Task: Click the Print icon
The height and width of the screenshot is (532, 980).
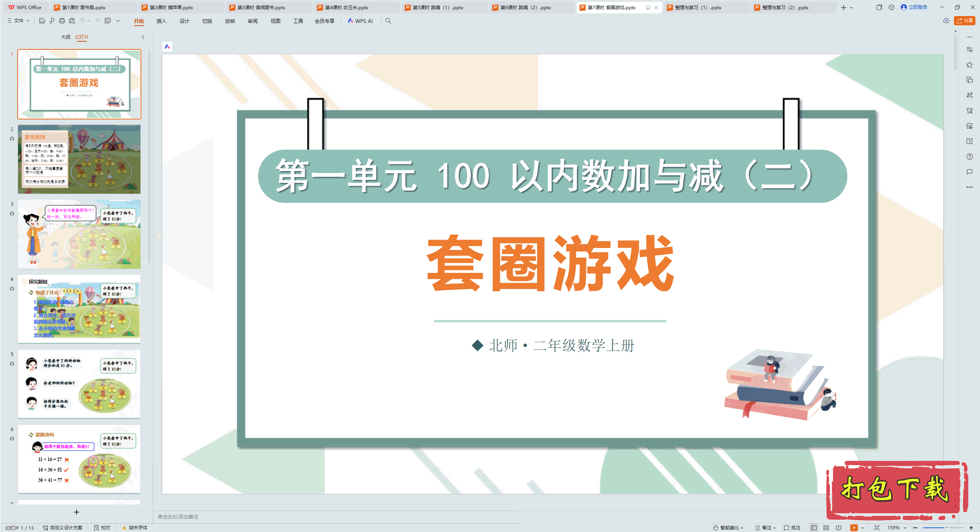Action: coord(62,21)
